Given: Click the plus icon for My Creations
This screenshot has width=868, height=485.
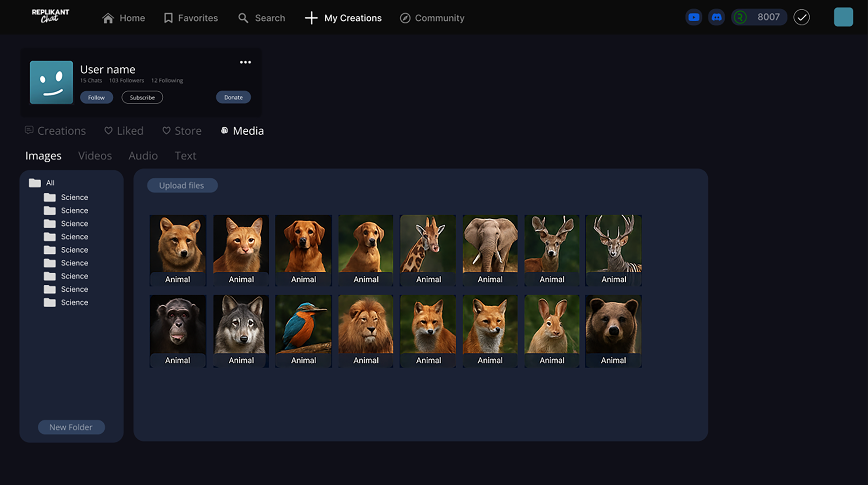Looking at the screenshot, I should tap(311, 18).
